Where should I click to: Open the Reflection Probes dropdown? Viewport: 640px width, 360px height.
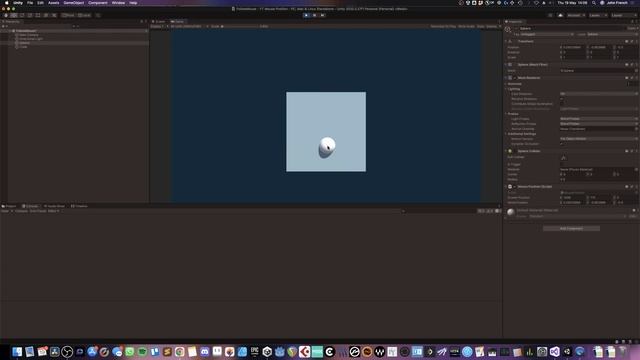(599, 124)
